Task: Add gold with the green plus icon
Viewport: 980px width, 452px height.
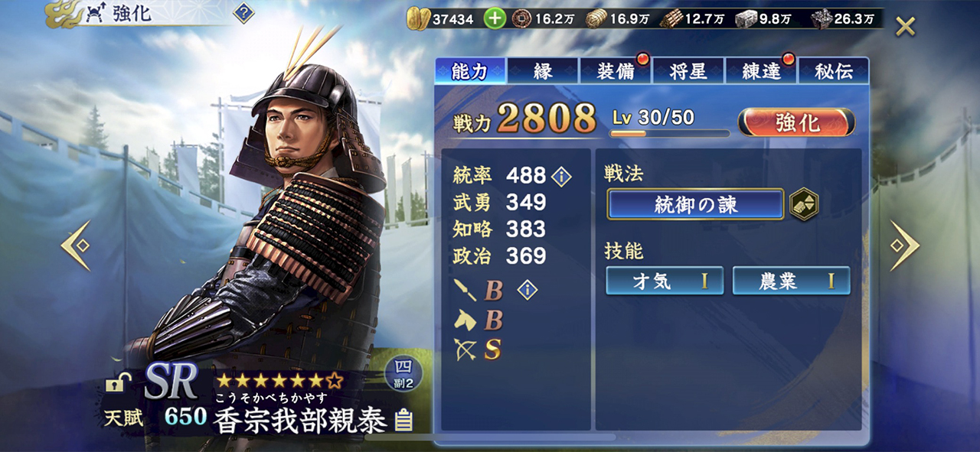Action: [x=495, y=18]
